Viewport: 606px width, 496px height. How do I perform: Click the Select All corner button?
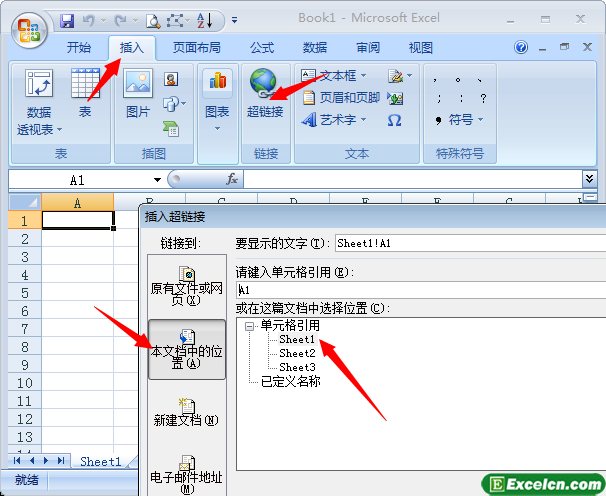click(25, 202)
